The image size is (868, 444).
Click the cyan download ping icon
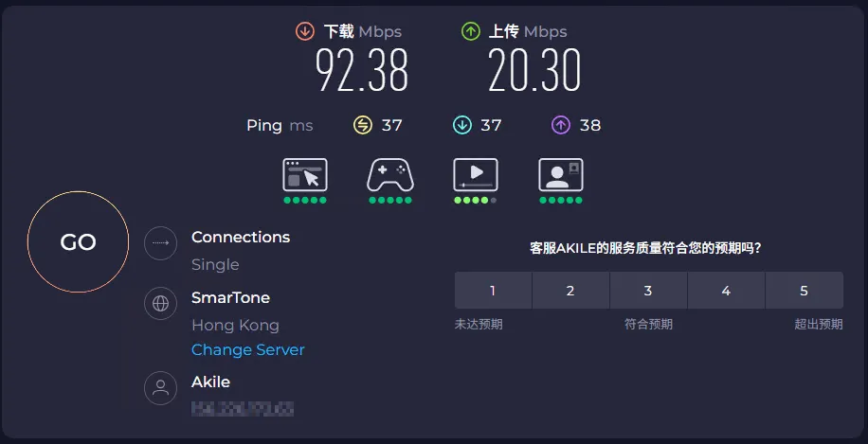462,125
